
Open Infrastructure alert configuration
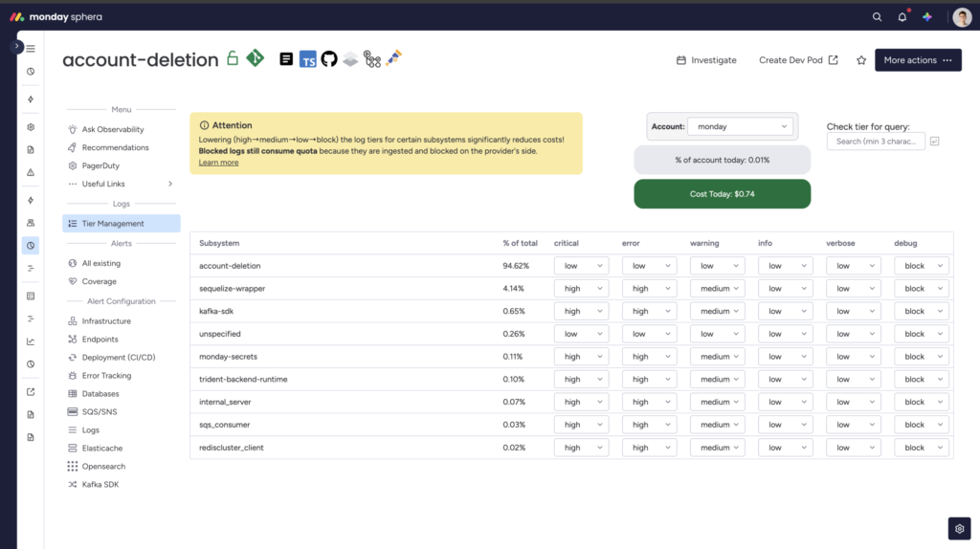pos(106,321)
